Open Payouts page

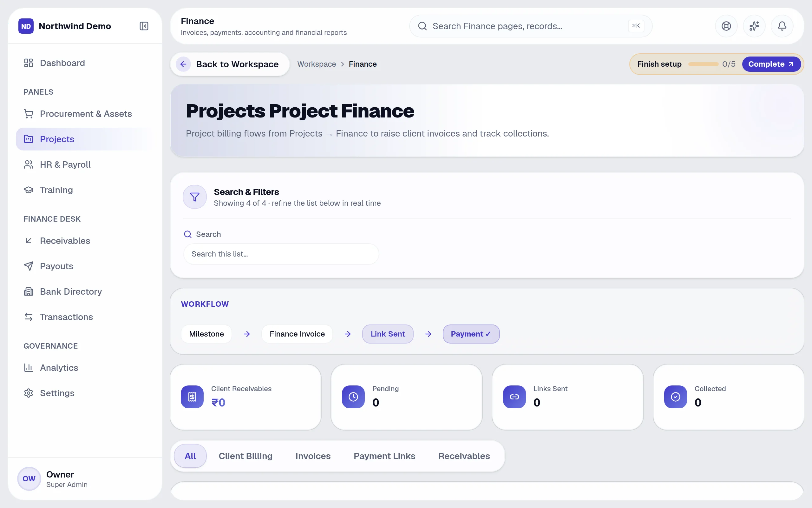click(x=84, y=266)
